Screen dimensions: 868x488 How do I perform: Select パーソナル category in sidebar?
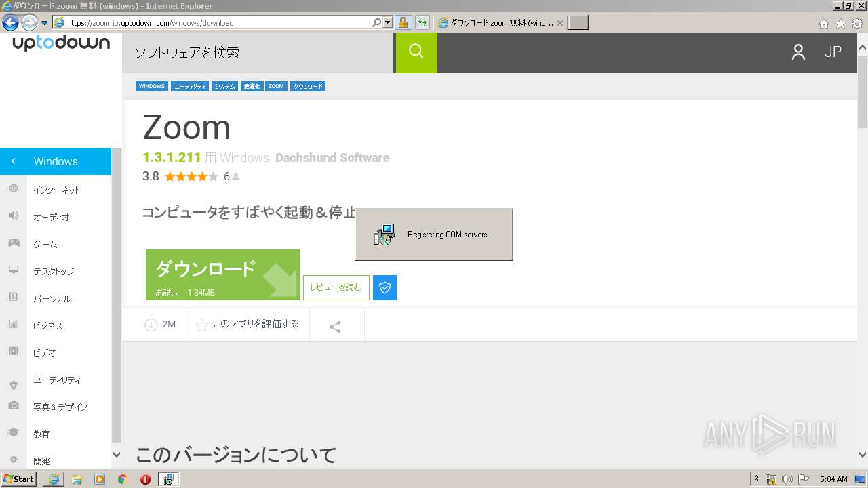(x=52, y=298)
